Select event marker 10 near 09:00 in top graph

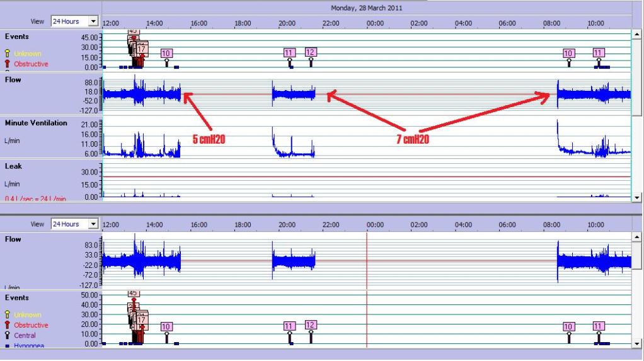coord(568,54)
